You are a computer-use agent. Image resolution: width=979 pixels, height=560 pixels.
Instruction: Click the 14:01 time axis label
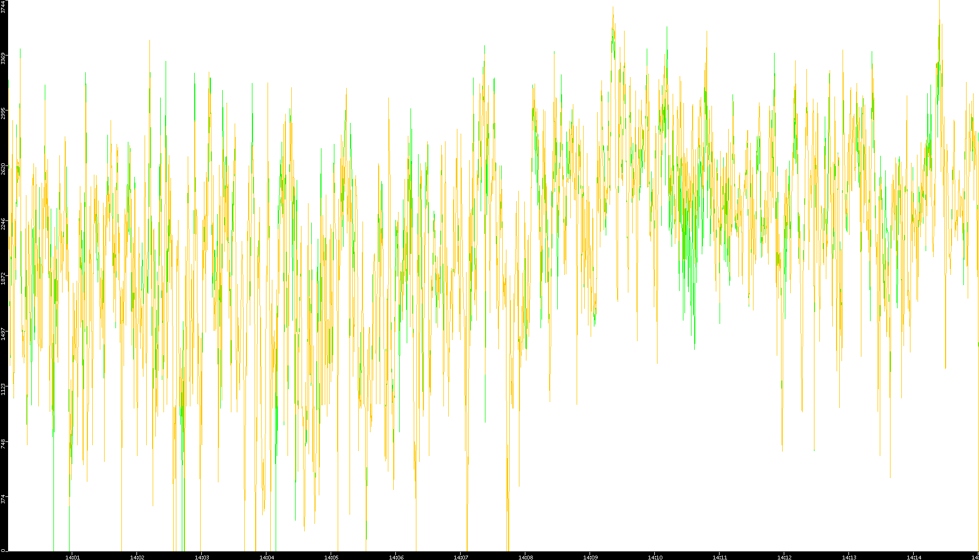[72, 557]
